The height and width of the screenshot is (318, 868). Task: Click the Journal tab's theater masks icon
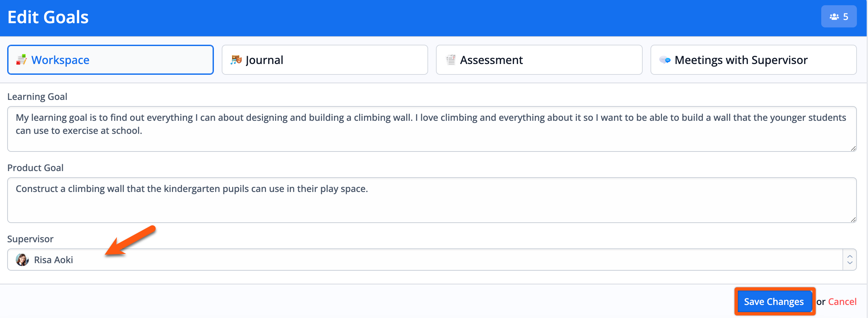coord(236,60)
